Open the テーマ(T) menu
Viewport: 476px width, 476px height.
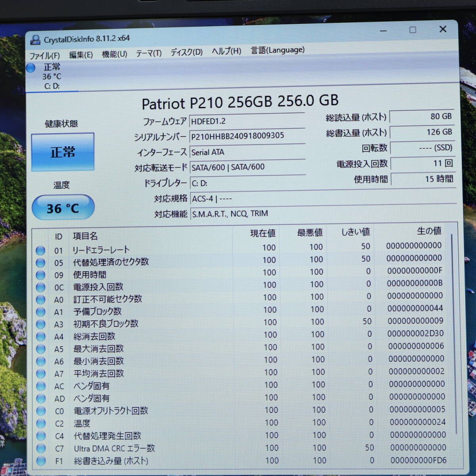149,53
